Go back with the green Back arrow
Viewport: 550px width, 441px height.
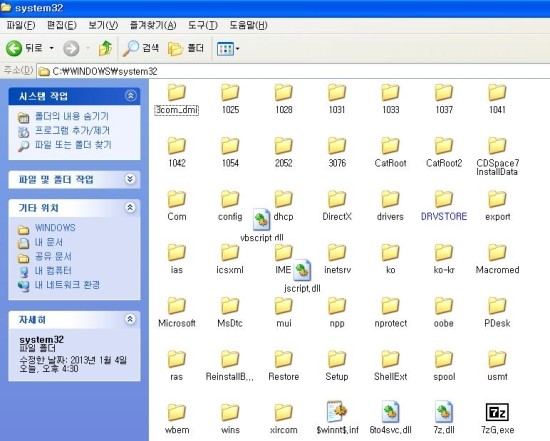[x=24, y=48]
